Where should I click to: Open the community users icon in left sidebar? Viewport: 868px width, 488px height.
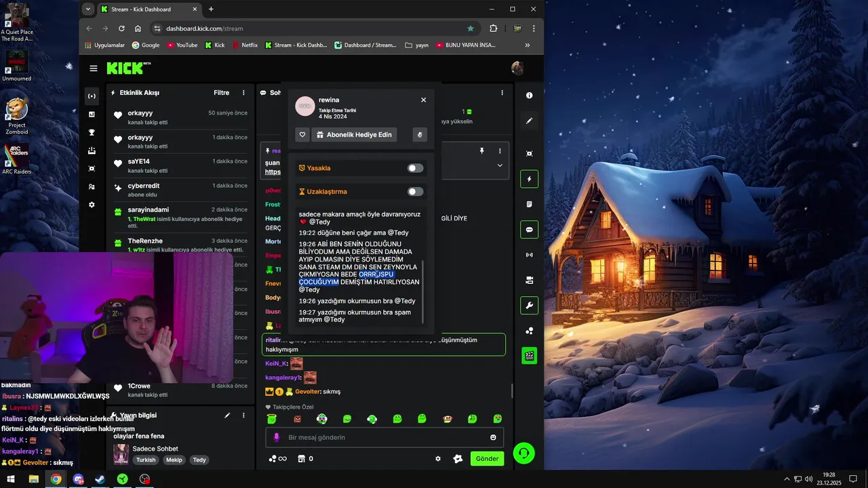pyautogui.click(x=92, y=186)
